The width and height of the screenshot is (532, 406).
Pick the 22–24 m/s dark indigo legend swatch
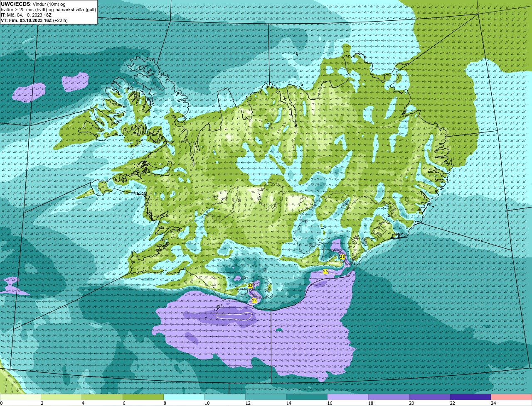coord(471,397)
